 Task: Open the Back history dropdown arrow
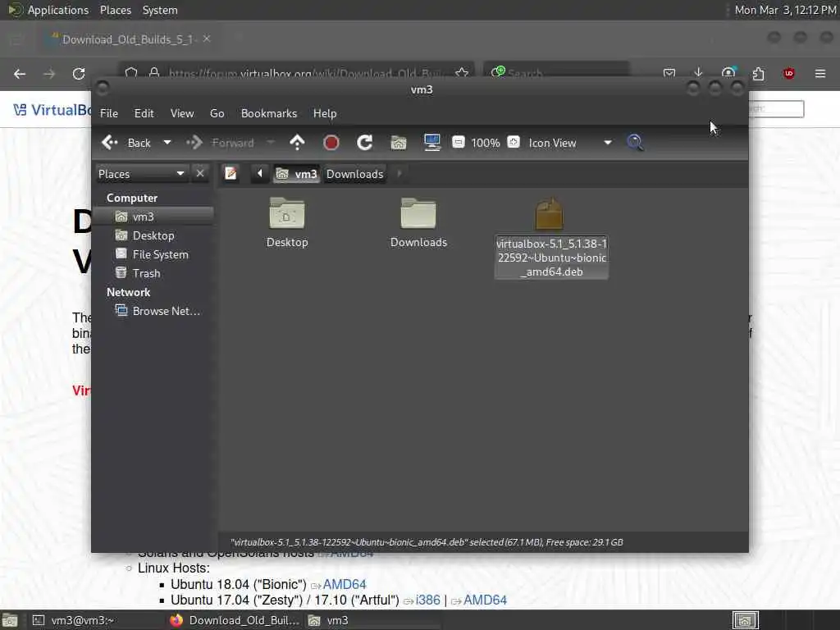point(167,143)
